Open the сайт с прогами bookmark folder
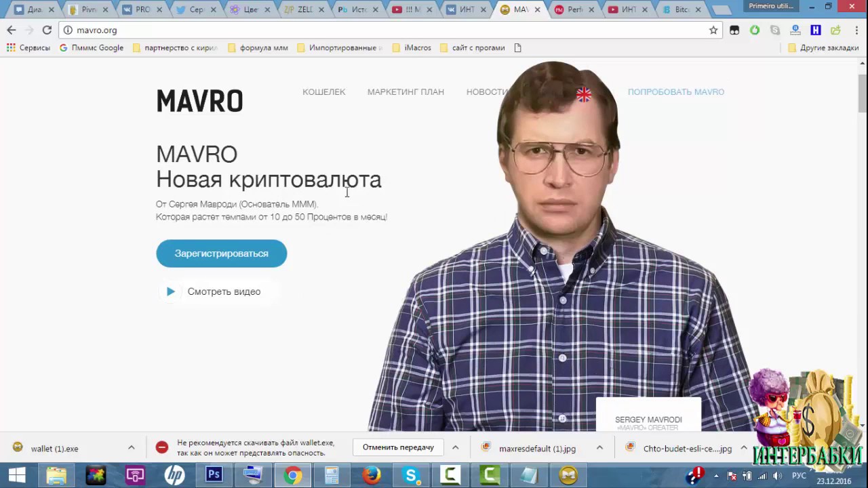Viewport: 868px width, 488px height. [x=473, y=47]
